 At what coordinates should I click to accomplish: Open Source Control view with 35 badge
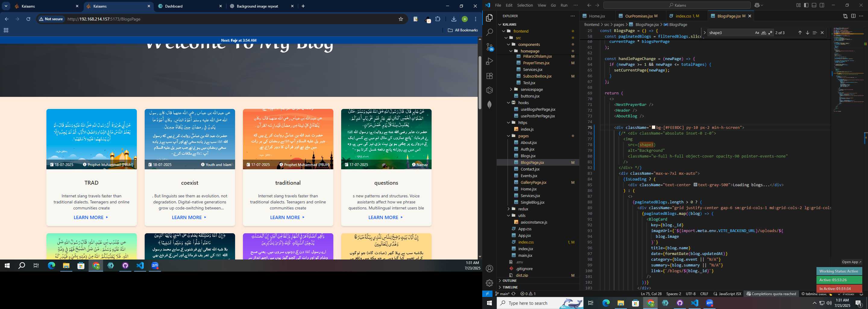(x=489, y=47)
